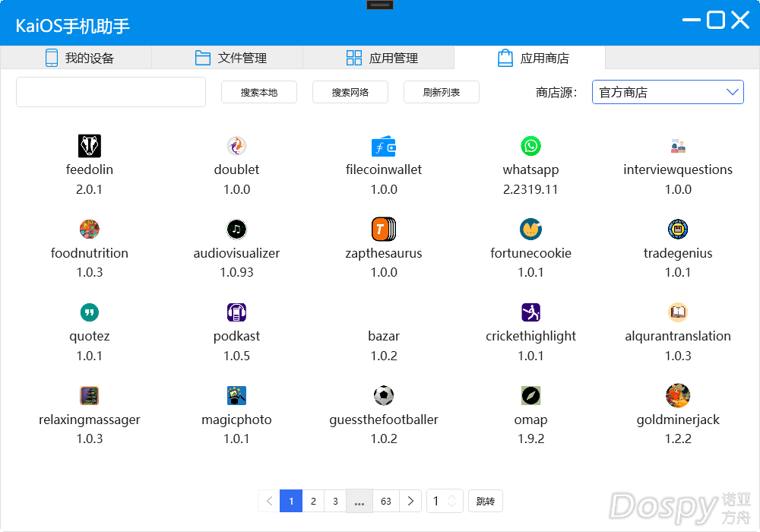Open the guessthefootballer soccer ball icon

click(x=384, y=396)
